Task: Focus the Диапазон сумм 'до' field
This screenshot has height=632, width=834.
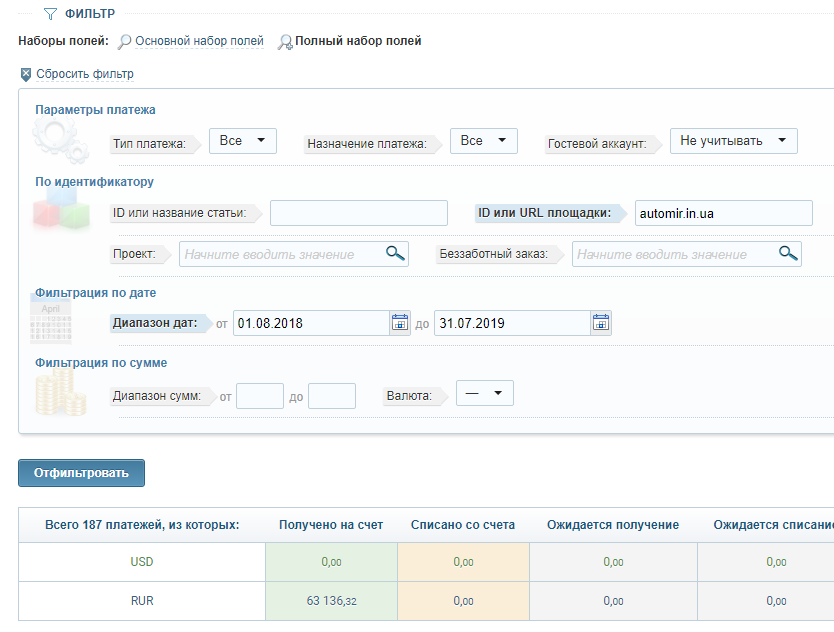Action: 332,396
